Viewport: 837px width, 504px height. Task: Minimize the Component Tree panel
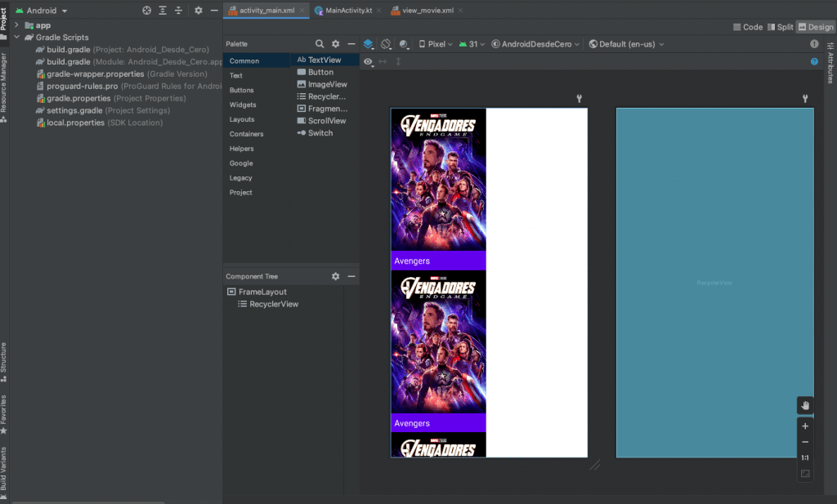pyautogui.click(x=351, y=276)
